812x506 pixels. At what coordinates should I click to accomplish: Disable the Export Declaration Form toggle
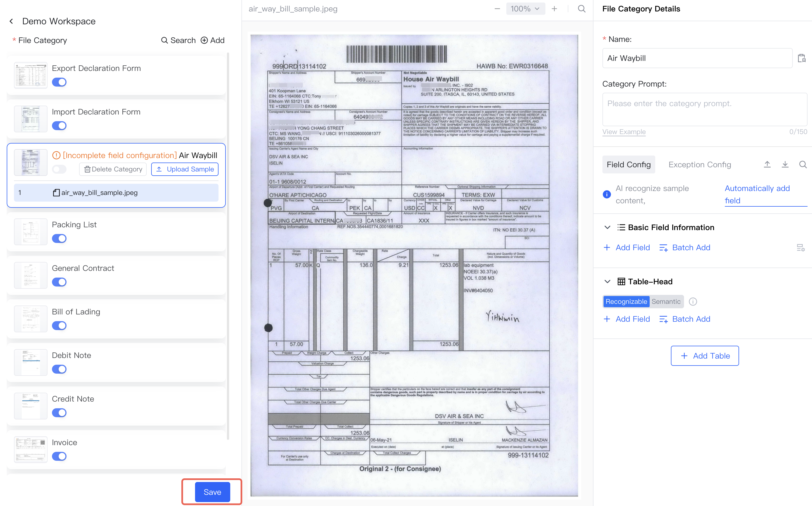(59, 82)
